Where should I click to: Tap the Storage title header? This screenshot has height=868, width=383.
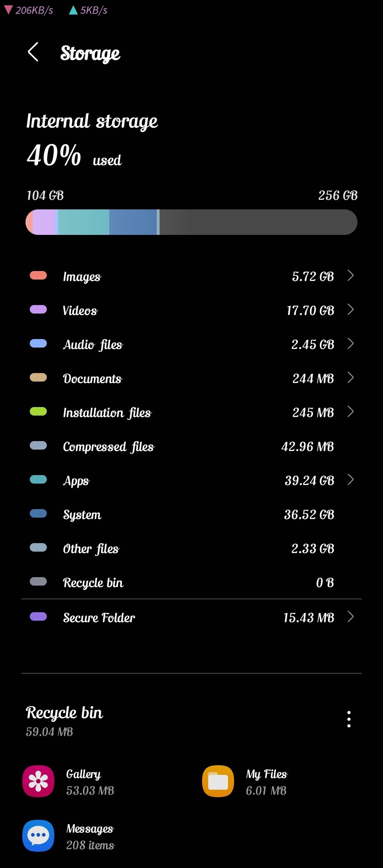[90, 53]
